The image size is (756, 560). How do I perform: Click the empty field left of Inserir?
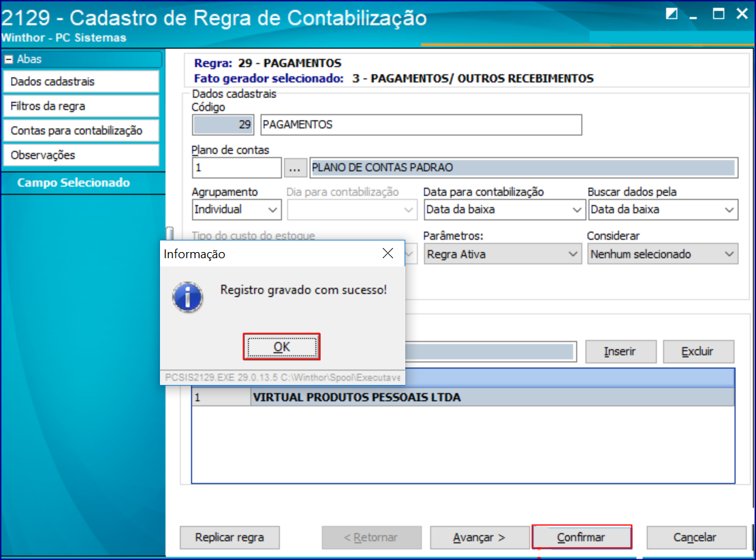[491, 352]
